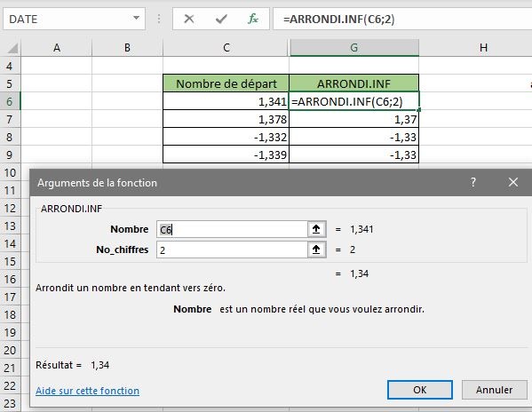The width and height of the screenshot is (532, 412).
Task: Select result cell -1,33 in row 8
Action: (353, 137)
